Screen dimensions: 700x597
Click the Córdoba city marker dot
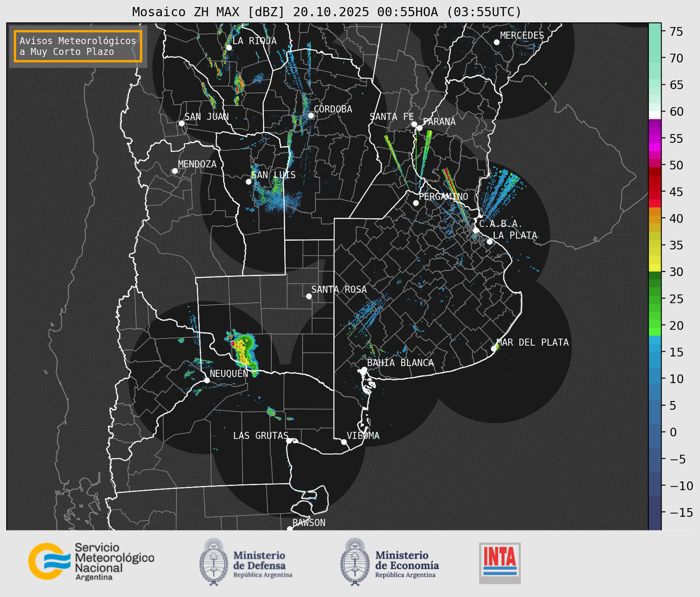tap(311, 115)
